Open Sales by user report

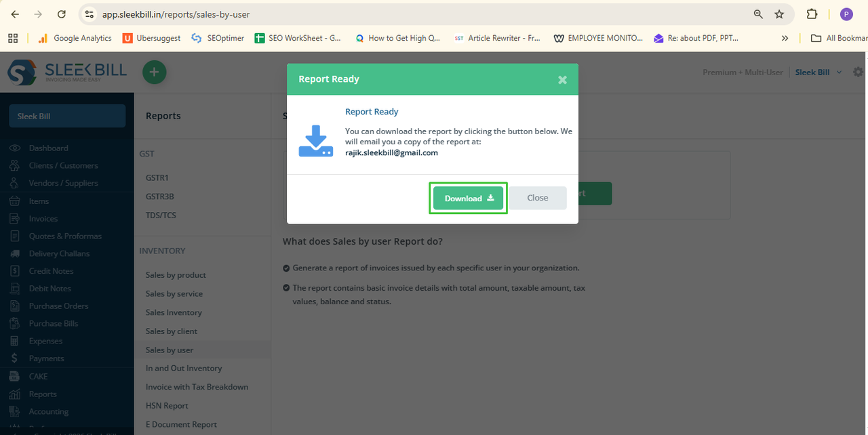point(170,350)
